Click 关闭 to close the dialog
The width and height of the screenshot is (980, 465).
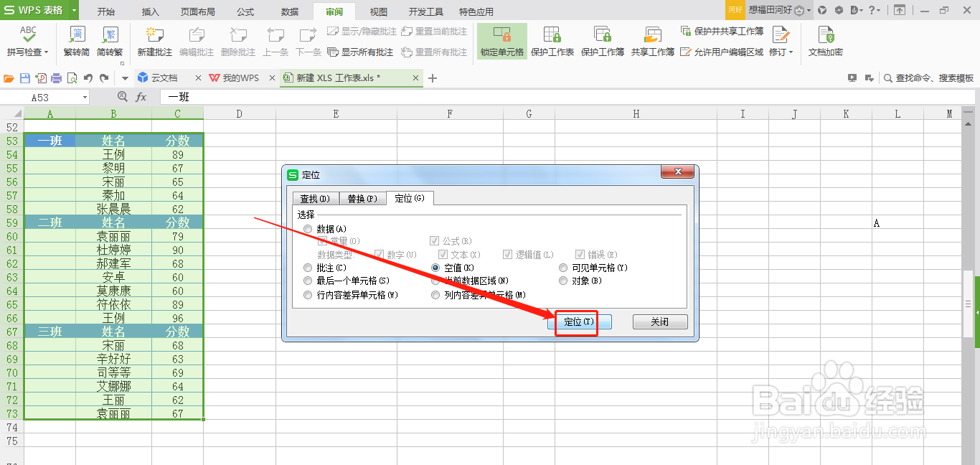point(659,322)
